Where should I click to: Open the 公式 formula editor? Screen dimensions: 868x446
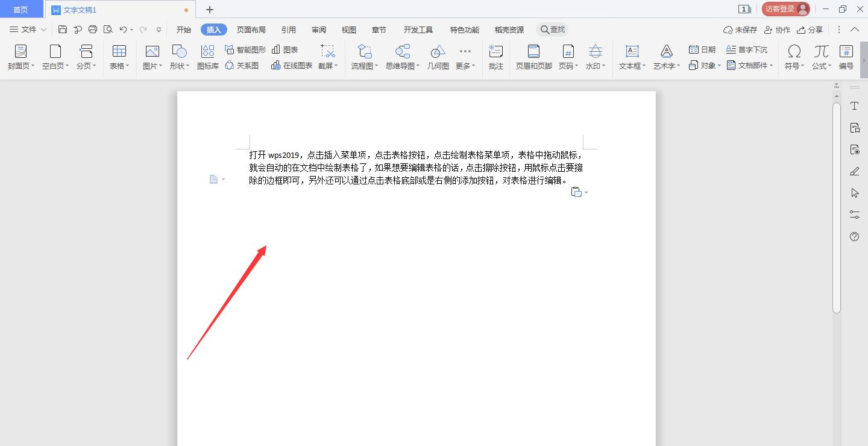pos(820,57)
